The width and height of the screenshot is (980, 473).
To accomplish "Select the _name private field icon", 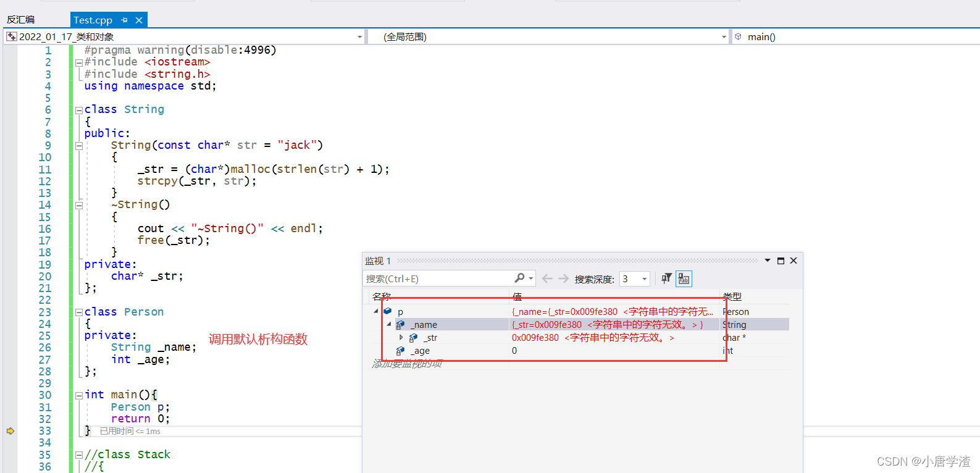I will pos(400,324).
